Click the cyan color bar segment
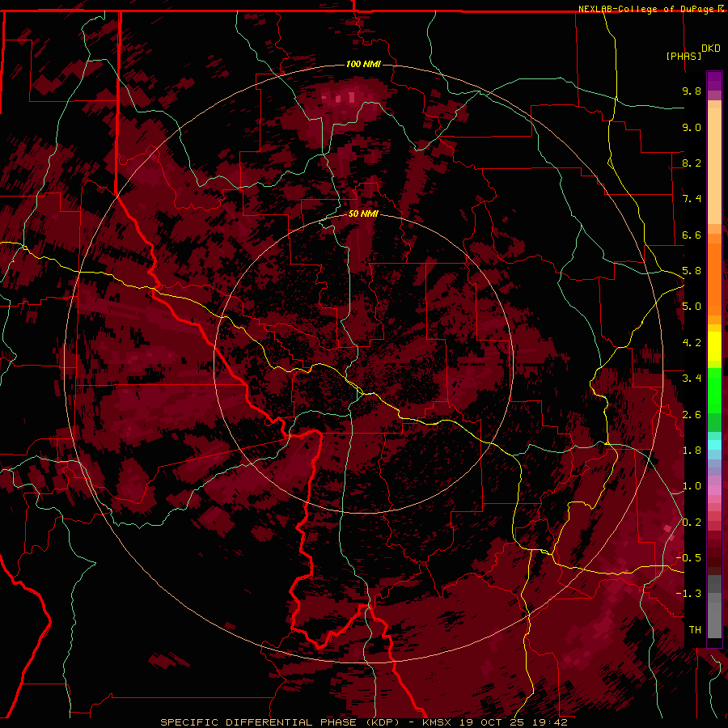Viewport: 728px width, 728px height. click(x=714, y=445)
